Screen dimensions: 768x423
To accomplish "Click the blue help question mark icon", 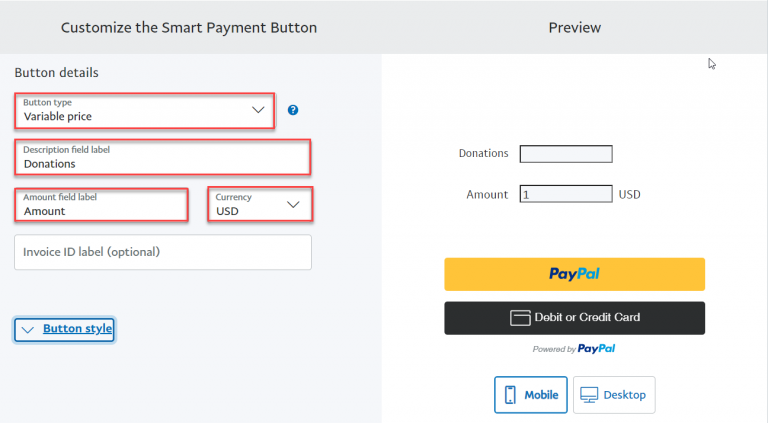I will pyautogui.click(x=293, y=110).
